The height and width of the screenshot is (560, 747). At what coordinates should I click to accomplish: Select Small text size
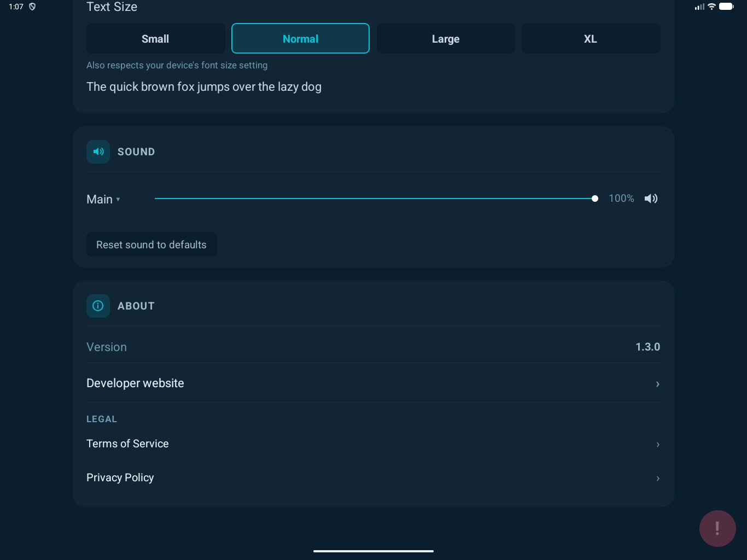(x=155, y=39)
